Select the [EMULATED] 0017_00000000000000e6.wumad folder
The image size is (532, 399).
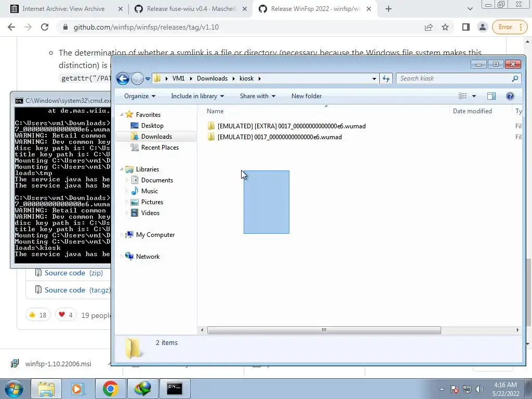(280, 137)
